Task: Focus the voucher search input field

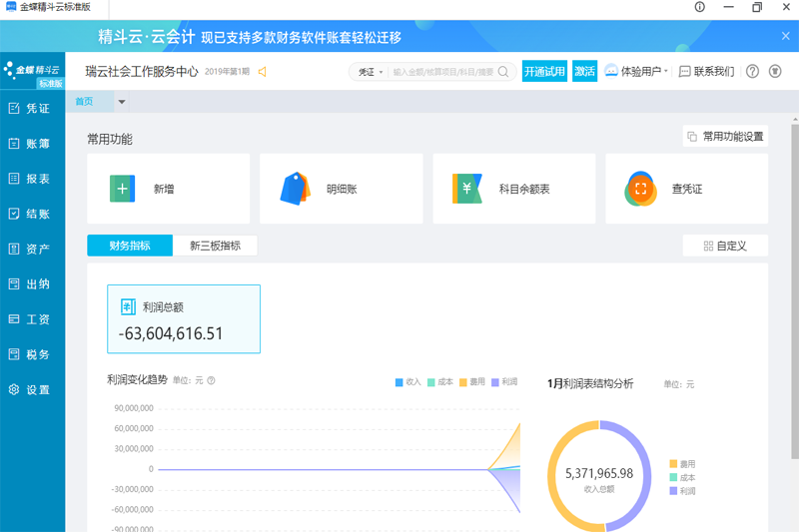Action: coord(443,72)
